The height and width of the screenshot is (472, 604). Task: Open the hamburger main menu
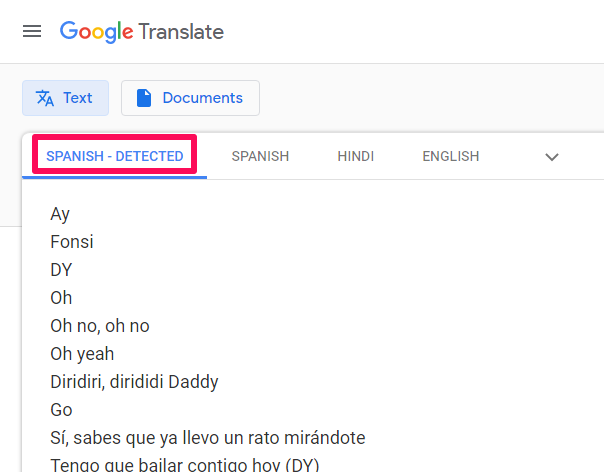[32, 31]
